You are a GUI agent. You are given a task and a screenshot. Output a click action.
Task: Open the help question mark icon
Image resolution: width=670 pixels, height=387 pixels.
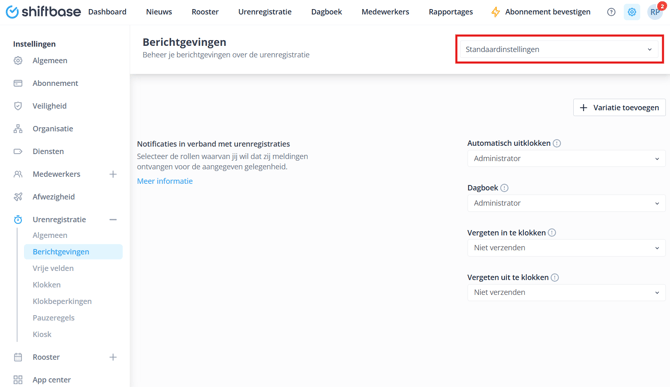pos(611,12)
